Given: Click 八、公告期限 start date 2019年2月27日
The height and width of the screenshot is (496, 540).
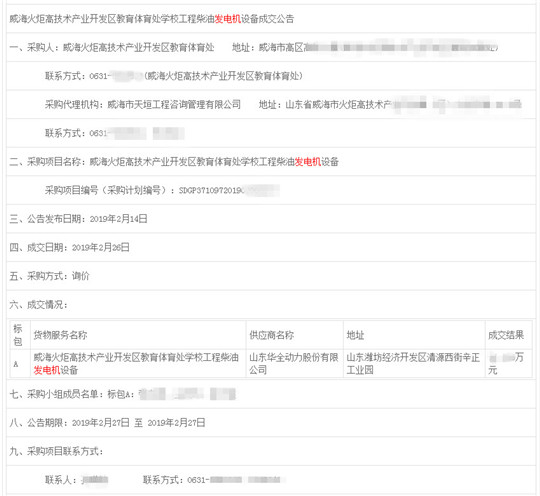Looking at the screenshot, I should coord(100,423).
